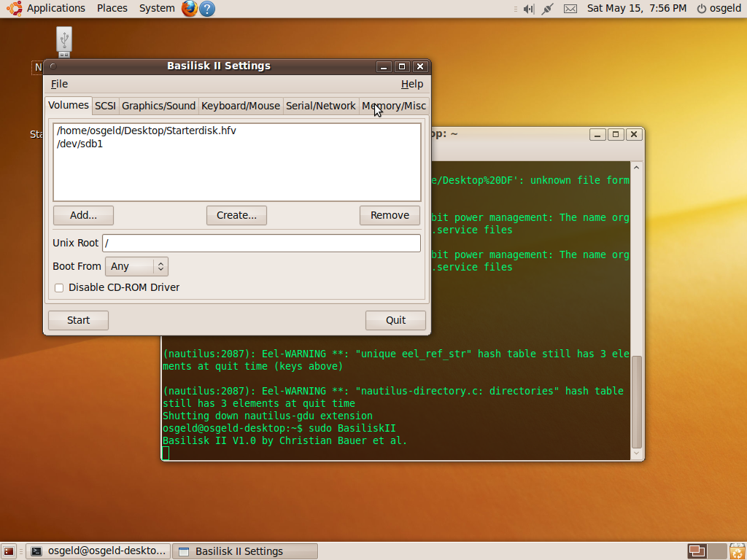Click the Remove volume button
747x560 pixels.
(x=390, y=215)
